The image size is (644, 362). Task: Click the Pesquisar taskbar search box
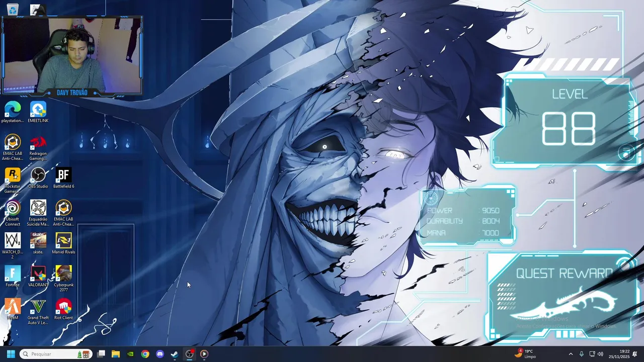pyautogui.click(x=55, y=354)
